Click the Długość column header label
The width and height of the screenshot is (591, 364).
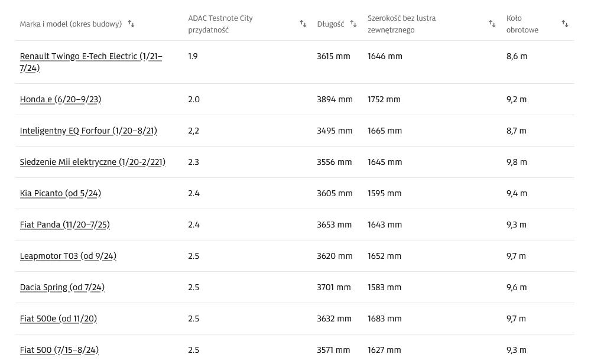tap(330, 24)
